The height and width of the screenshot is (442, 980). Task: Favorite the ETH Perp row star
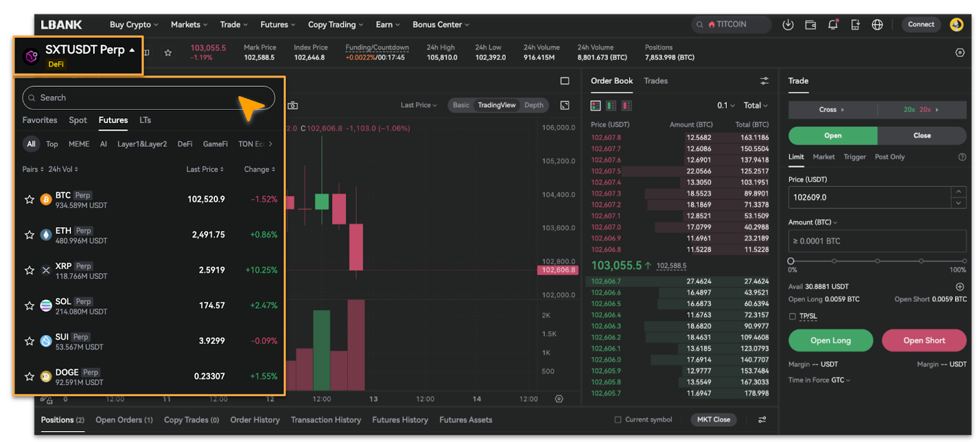tap(29, 234)
